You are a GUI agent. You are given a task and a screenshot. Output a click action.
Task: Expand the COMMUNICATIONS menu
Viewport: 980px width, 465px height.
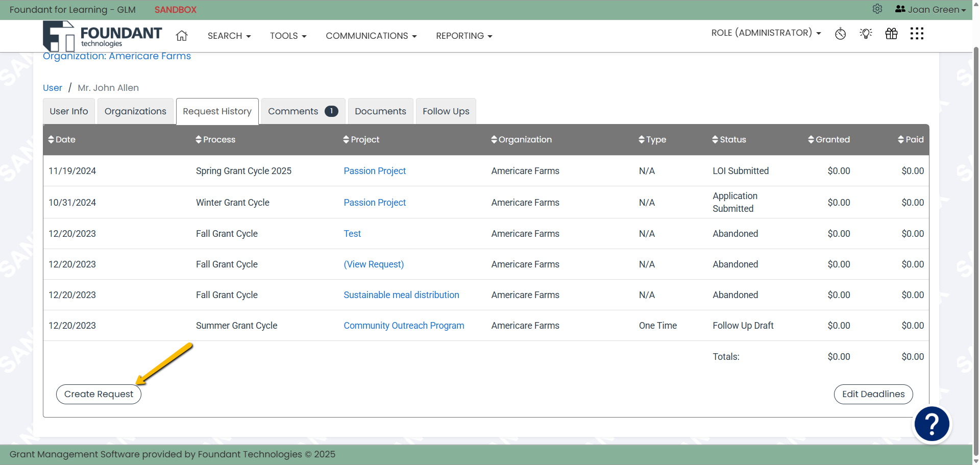click(371, 36)
